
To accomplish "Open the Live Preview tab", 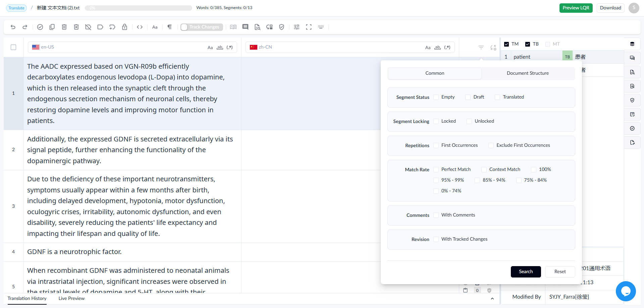I will point(71,299).
